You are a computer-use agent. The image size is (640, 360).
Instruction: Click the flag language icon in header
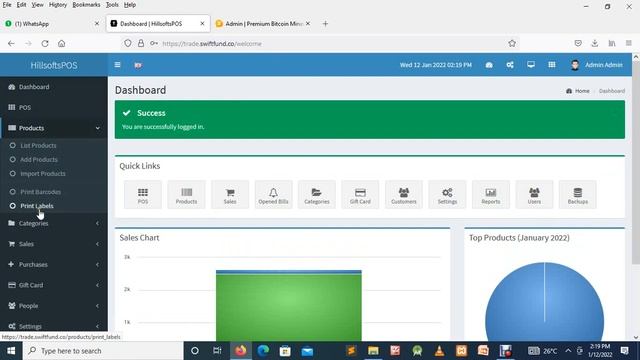point(138,65)
